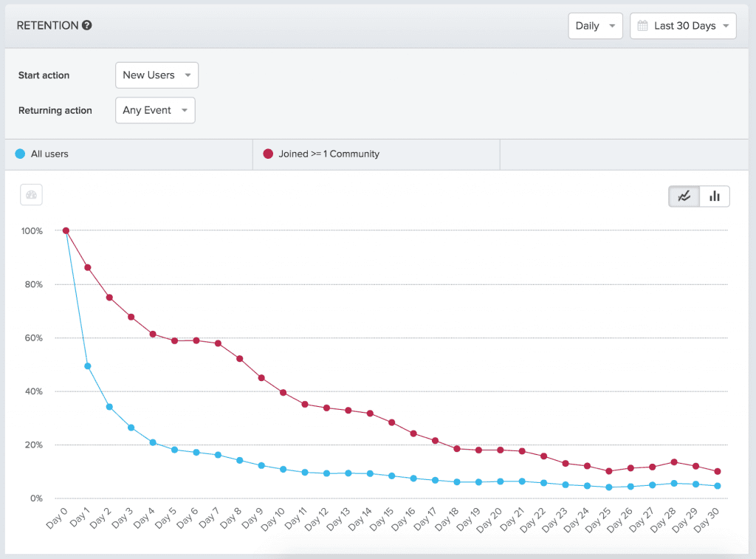Click the blue dot in the All users legend

click(18, 154)
